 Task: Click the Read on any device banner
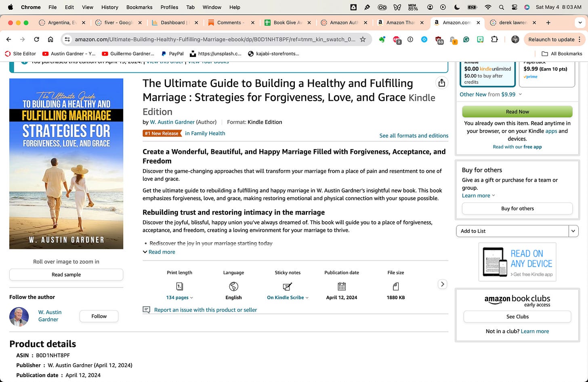tap(517, 262)
